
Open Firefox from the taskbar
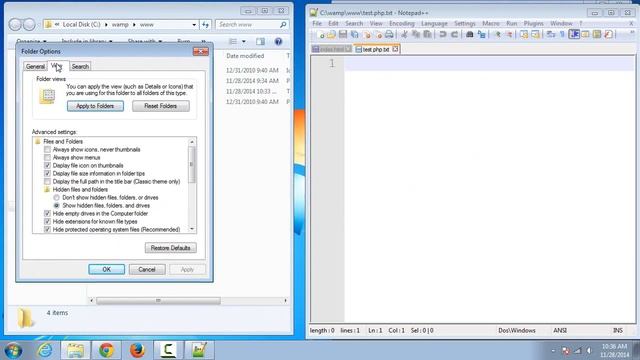point(137,350)
